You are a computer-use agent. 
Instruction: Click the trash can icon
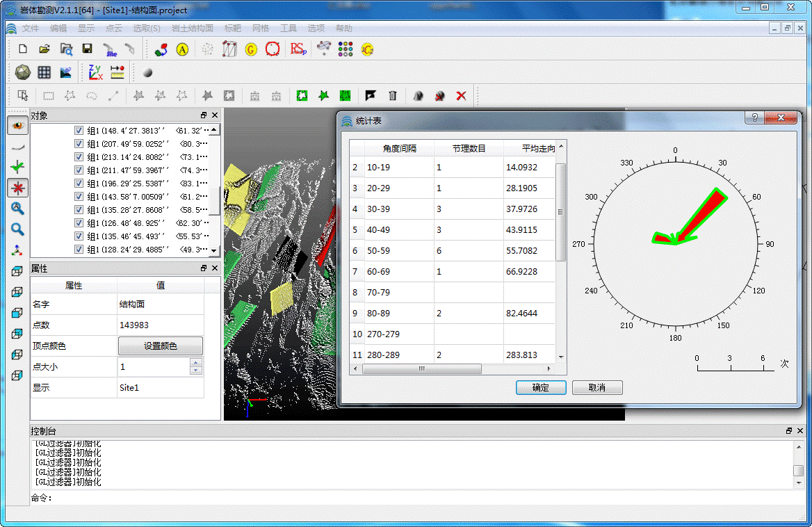coord(393,96)
